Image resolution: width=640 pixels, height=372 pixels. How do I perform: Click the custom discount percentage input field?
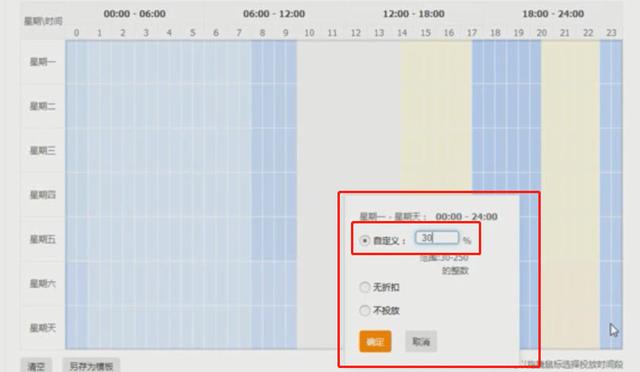437,238
